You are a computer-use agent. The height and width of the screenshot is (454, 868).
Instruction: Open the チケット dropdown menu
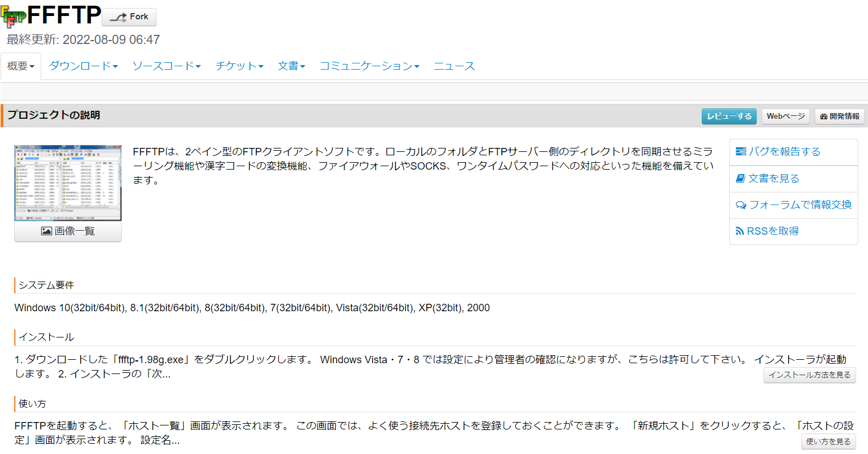point(239,66)
